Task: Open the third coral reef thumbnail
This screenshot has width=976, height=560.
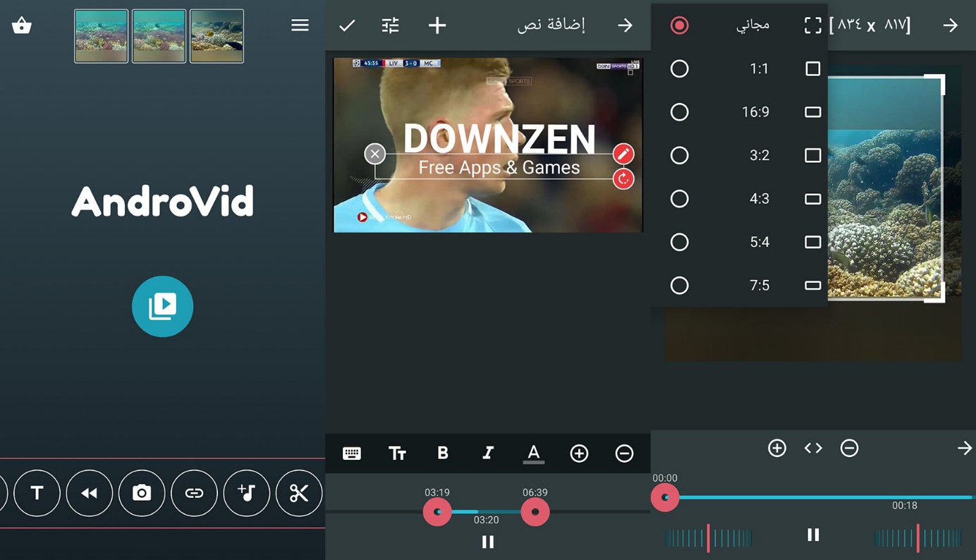Action: 216,36
